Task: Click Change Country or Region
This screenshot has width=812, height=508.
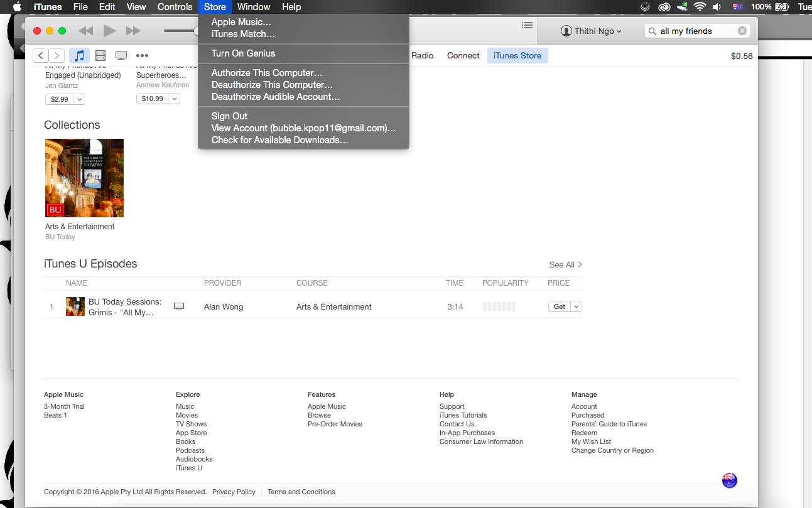Action: tap(612, 450)
